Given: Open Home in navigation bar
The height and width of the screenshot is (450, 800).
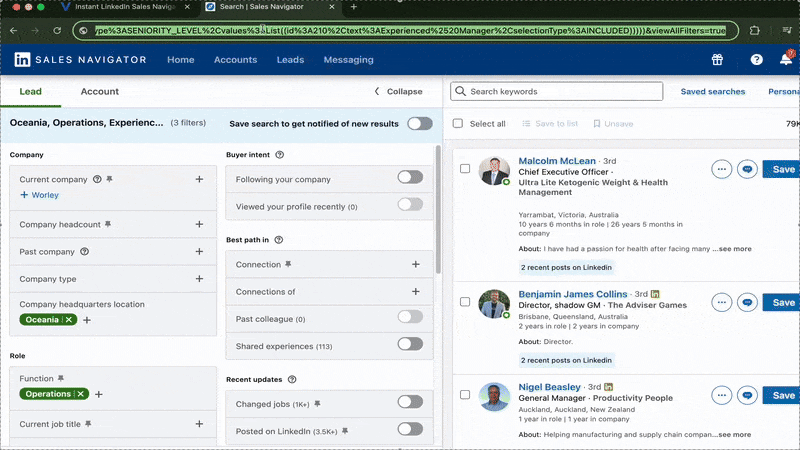Looking at the screenshot, I should pyautogui.click(x=181, y=60).
